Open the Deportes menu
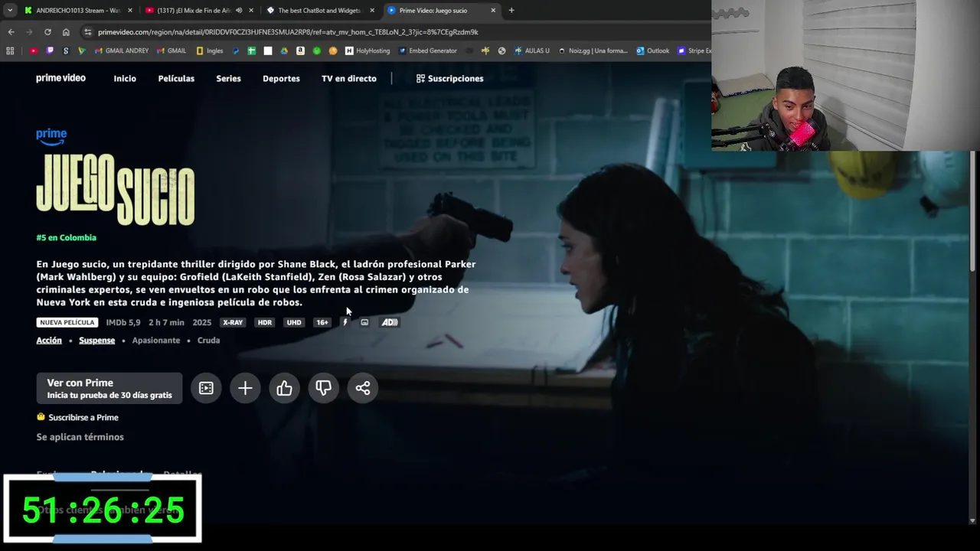Image resolution: width=980 pixels, height=551 pixels. click(x=281, y=78)
